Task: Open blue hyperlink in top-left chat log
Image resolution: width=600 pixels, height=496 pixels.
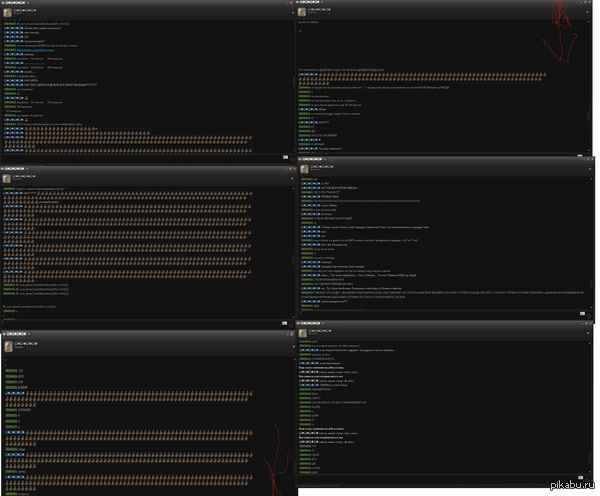Action: click(36, 50)
